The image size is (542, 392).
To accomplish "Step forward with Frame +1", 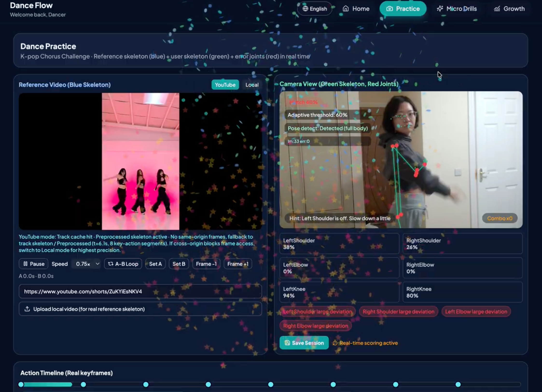I will pos(238,264).
